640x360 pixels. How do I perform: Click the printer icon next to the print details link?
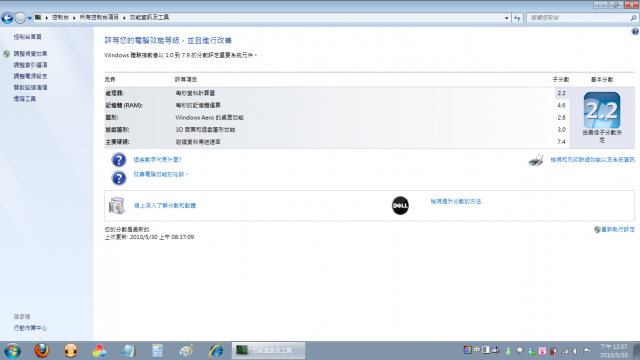pos(536,160)
